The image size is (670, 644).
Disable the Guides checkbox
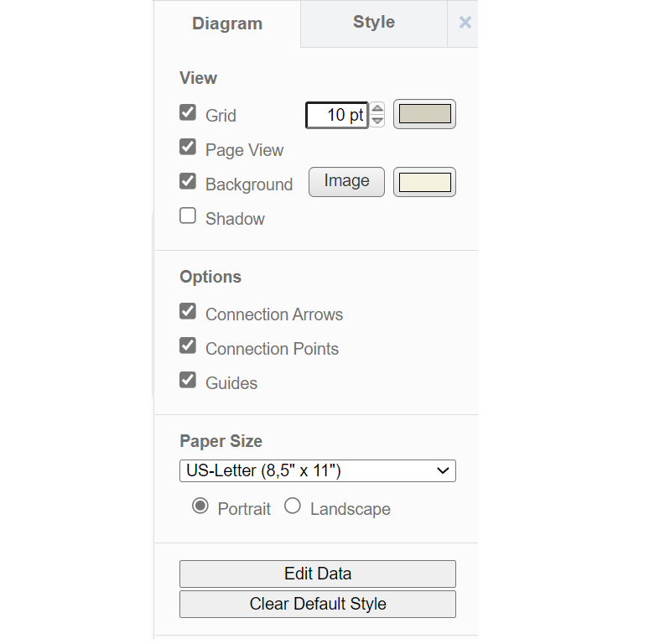[188, 381]
